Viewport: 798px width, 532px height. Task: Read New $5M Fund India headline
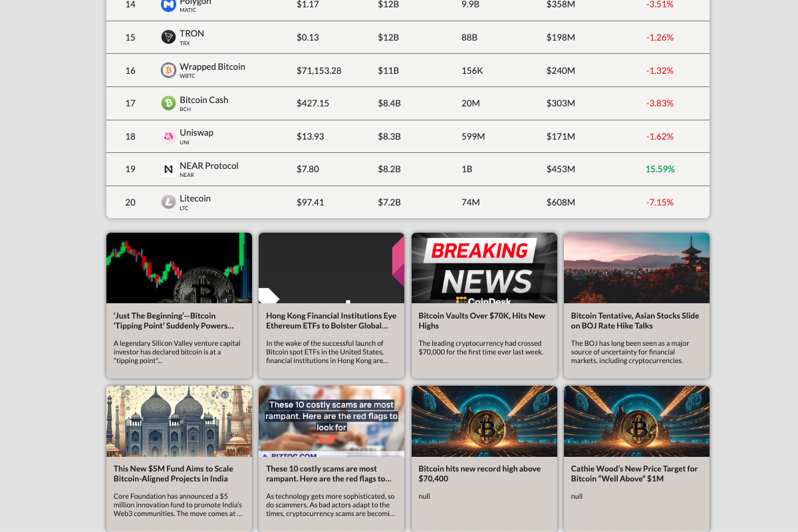tap(174, 473)
